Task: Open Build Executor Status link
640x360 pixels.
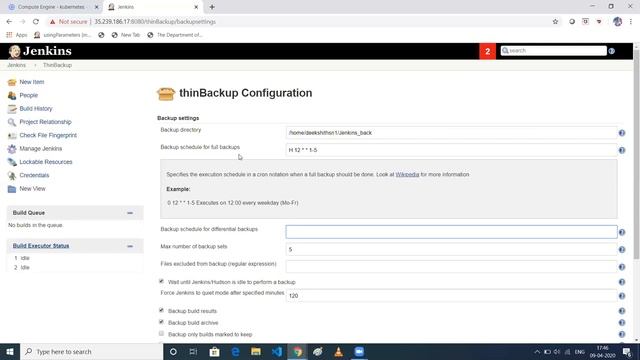Action: (41, 246)
